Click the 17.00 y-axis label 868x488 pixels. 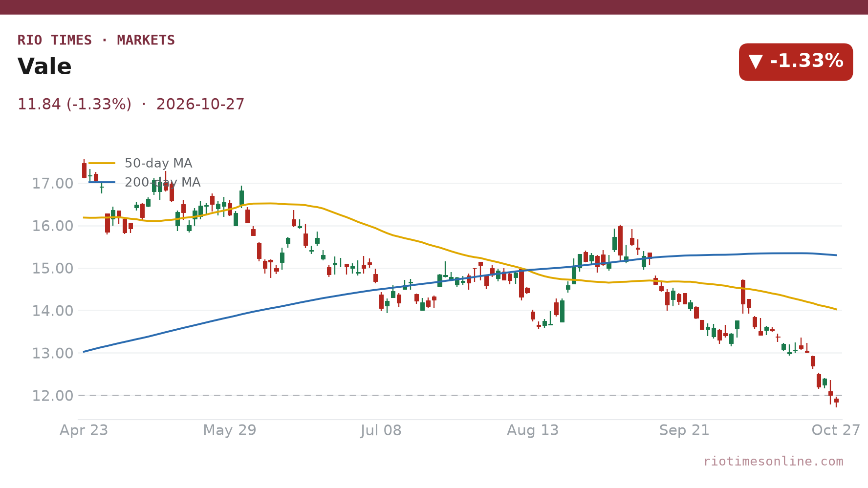coord(53,184)
